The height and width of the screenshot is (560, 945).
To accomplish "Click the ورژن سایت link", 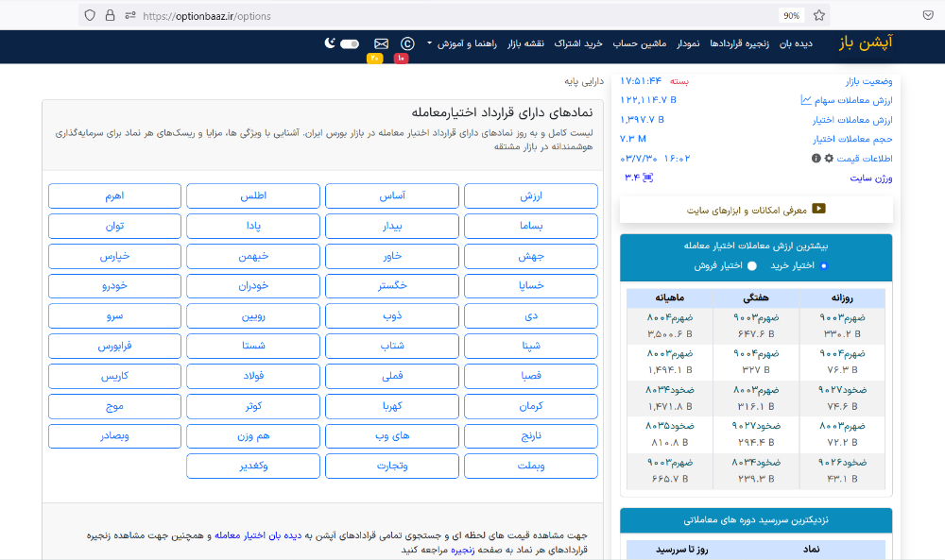I will tap(871, 178).
